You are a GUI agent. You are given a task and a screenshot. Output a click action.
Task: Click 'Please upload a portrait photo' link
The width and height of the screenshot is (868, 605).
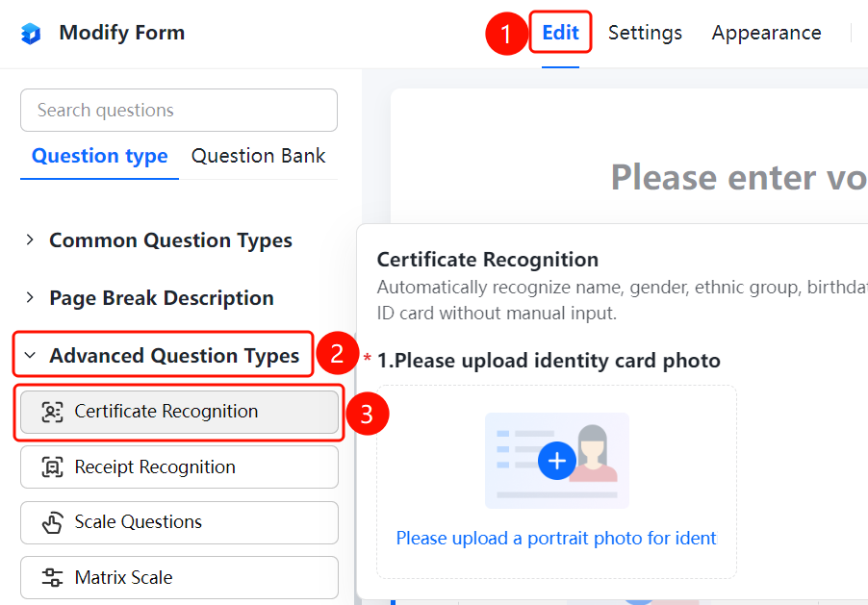click(x=556, y=538)
